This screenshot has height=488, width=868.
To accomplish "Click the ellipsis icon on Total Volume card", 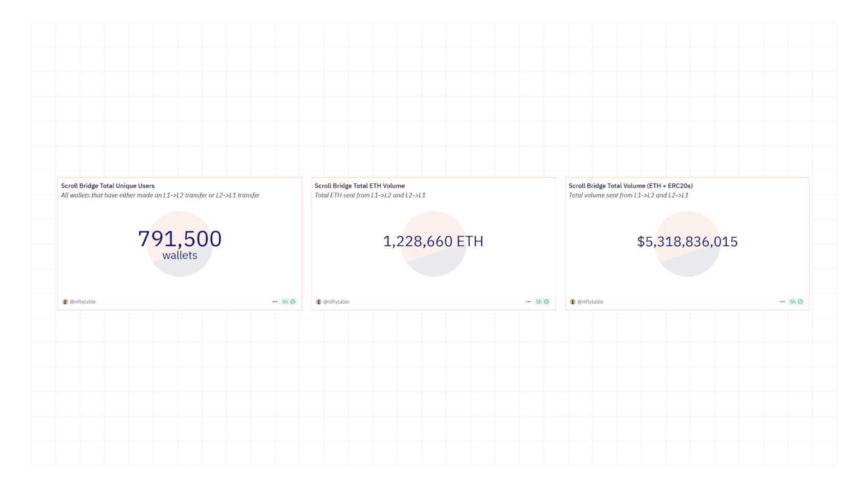I will click(782, 301).
